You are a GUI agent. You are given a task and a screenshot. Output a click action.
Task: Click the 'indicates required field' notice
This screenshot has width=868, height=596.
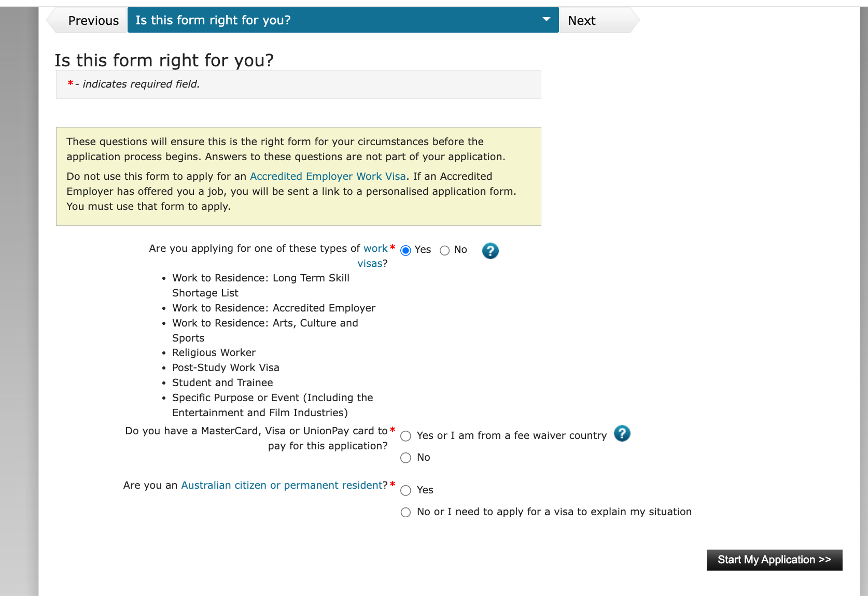point(141,84)
